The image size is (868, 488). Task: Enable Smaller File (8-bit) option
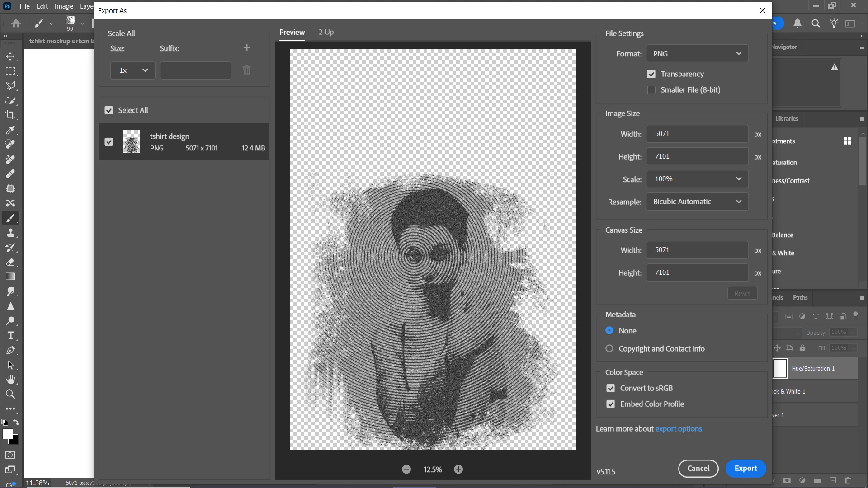pos(651,90)
